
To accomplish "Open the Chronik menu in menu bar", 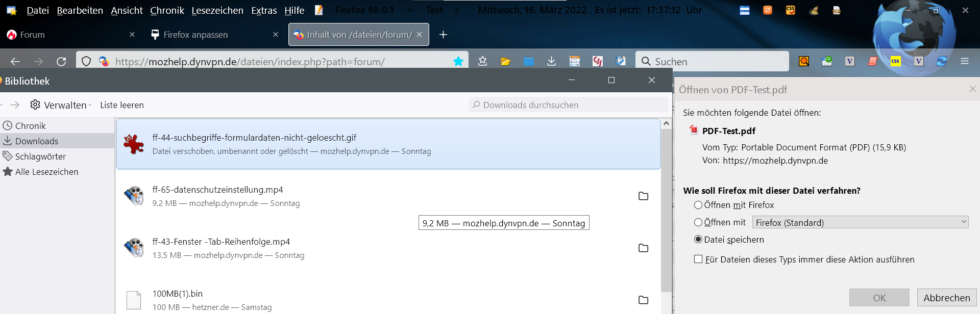I will (x=167, y=10).
